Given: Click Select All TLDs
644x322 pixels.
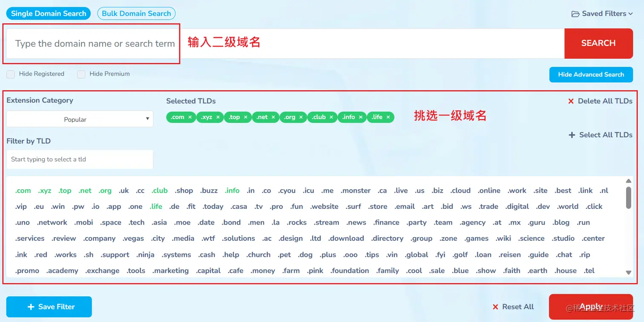Looking at the screenshot, I should 601,135.
